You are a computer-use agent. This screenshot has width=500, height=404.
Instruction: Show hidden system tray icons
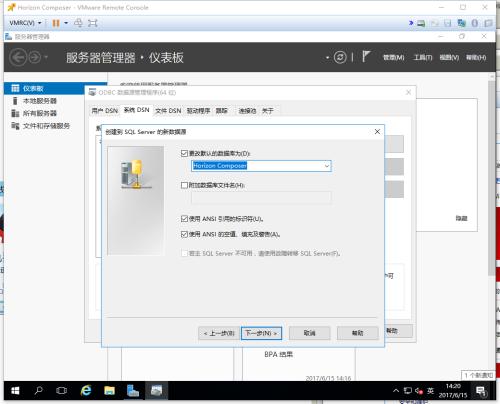(396, 390)
